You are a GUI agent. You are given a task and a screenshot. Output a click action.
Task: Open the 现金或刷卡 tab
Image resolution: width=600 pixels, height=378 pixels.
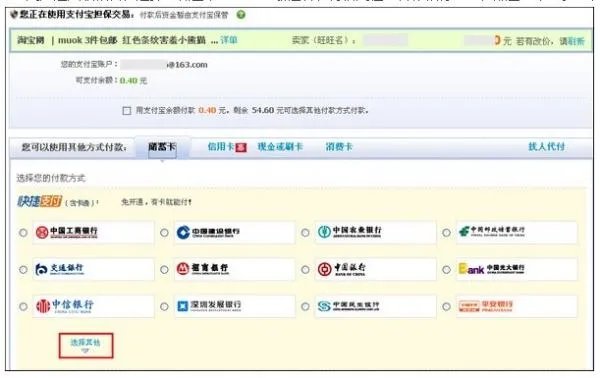click(x=280, y=147)
